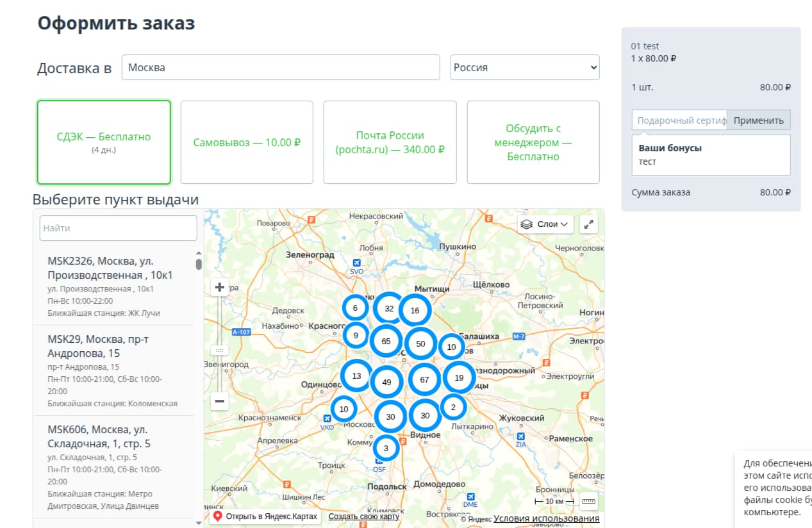
Task: Click the map zoom slider handle
Action: [219, 351]
